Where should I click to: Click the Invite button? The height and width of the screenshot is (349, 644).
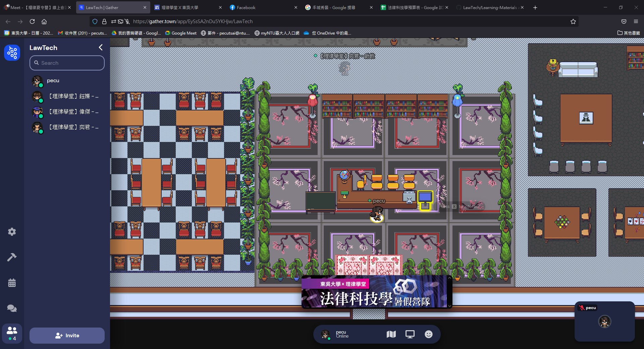[x=67, y=336]
